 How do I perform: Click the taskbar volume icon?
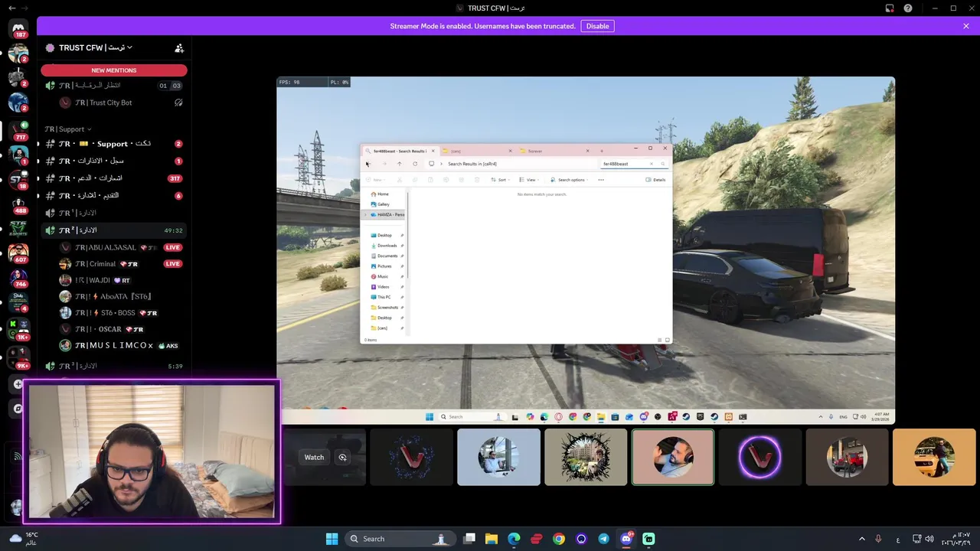pos(929,539)
